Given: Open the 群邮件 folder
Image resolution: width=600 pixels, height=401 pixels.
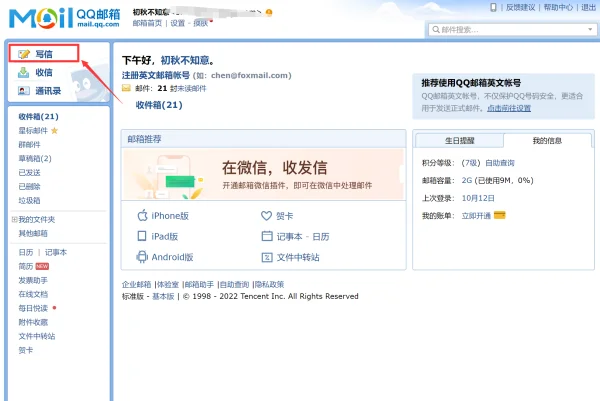Looking at the screenshot, I should point(29,145).
